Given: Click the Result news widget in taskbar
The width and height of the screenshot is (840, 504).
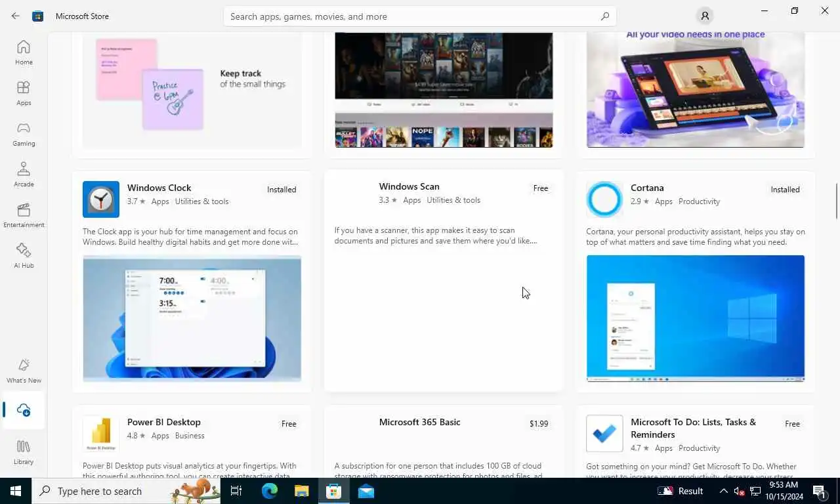Looking at the screenshot, I should [x=681, y=491].
